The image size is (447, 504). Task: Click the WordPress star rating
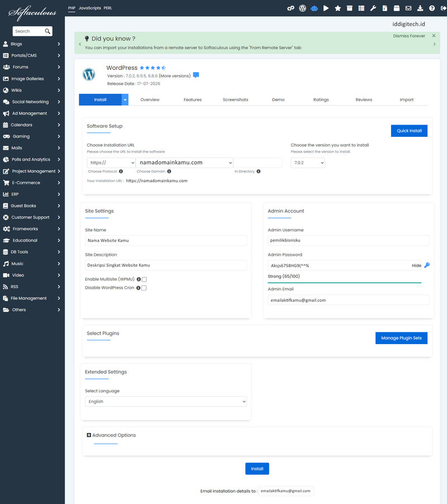tap(153, 68)
